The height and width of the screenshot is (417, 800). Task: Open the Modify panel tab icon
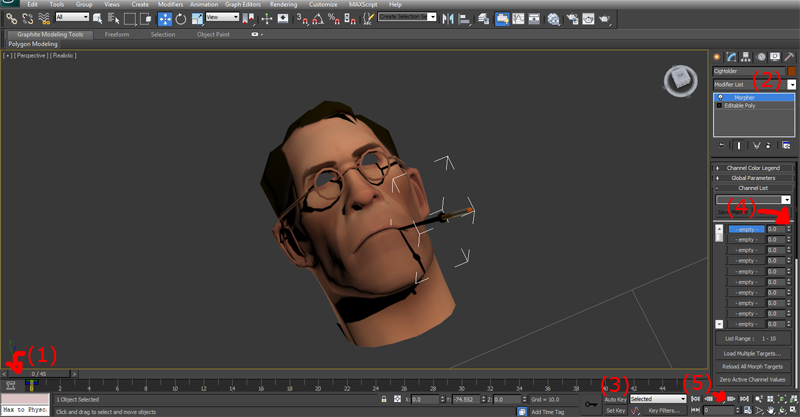(x=731, y=56)
